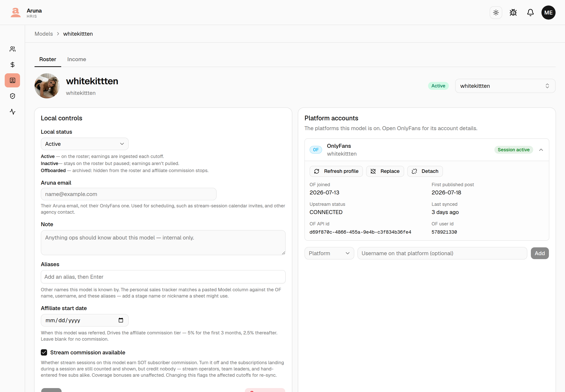565x392 pixels.
Task: Click the OF platform badge
Action: click(x=316, y=150)
